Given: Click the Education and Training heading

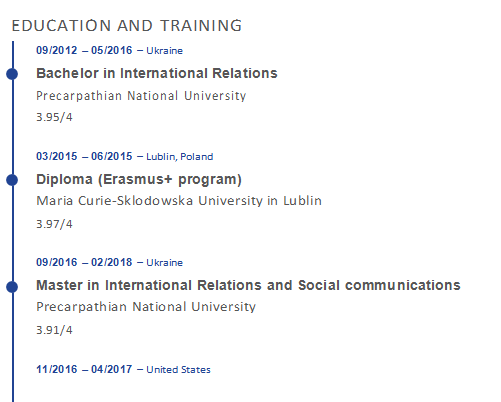Looking at the screenshot, I should click(x=127, y=26).
